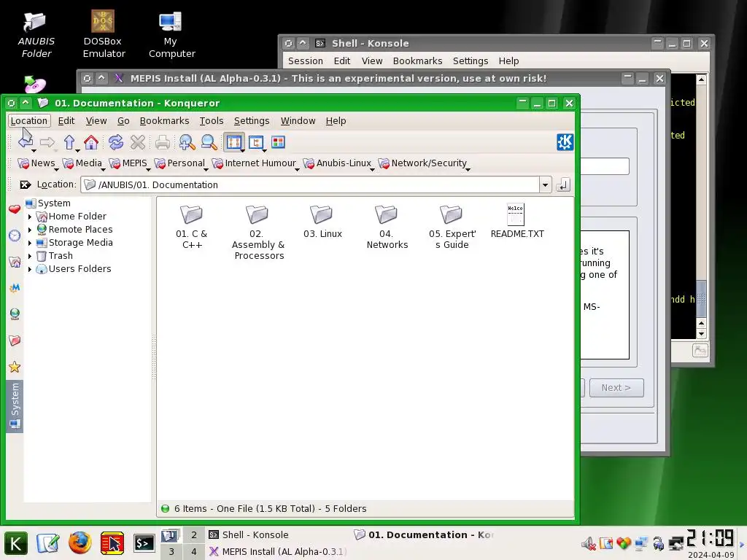Open the README.TXT file
This screenshot has width=747, height=560.
click(517, 221)
